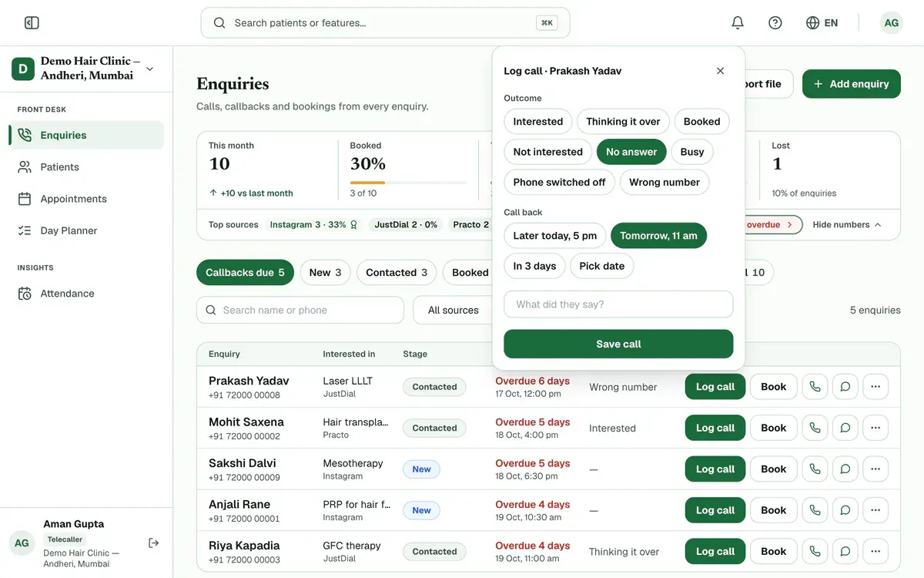Viewport: 924px width, 578px height.
Task: Open the help question mark icon
Action: tap(775, 23)
